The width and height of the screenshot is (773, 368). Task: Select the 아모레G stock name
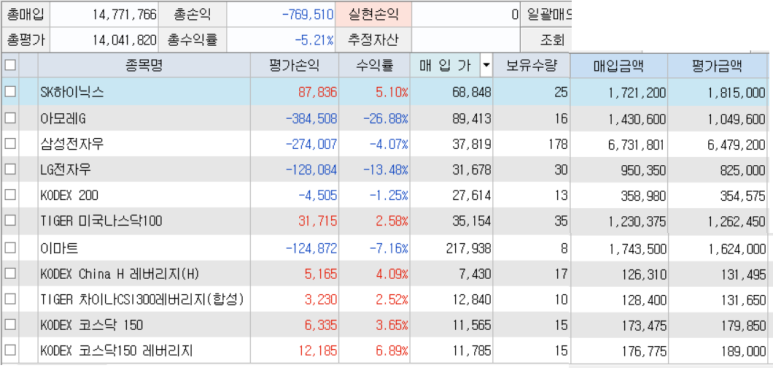(x=64, y=118)
